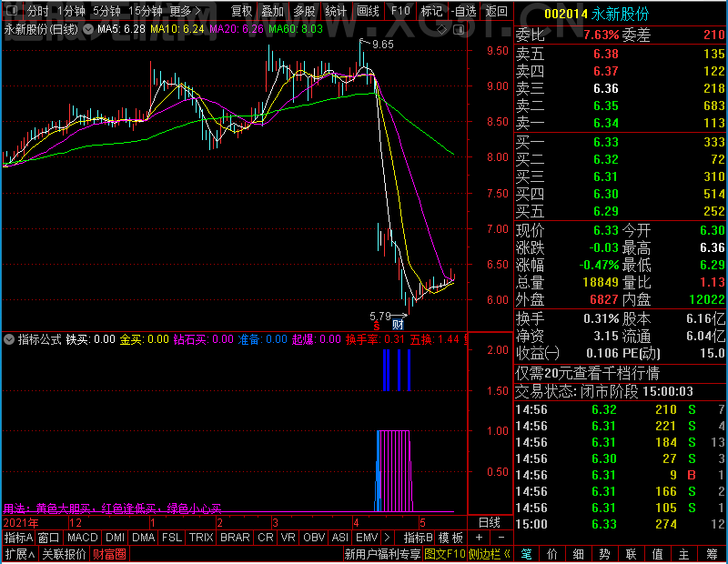
Task: Switch indicator to BRAR
Action: [235, 538]
